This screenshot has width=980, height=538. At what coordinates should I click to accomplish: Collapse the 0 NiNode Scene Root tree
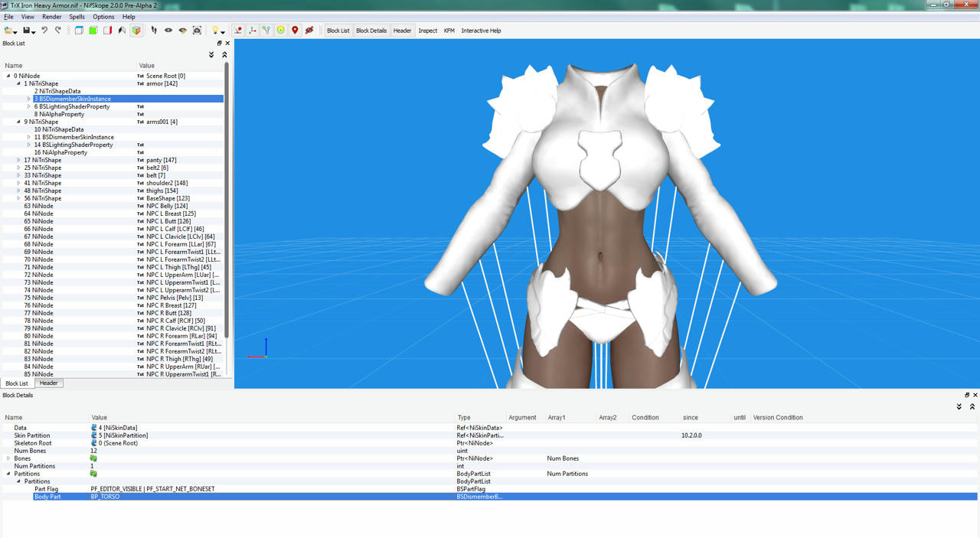coord(8,76)
